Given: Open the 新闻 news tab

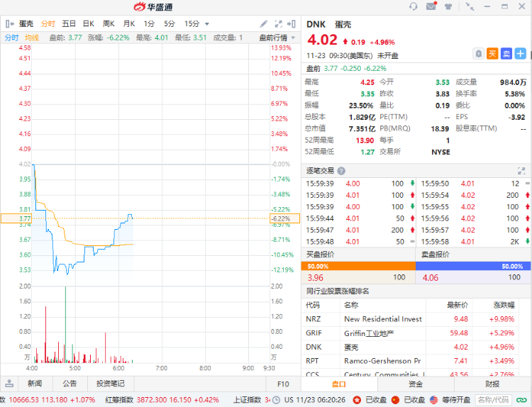Looking at the screenshot, I should (x=35, y=384).
